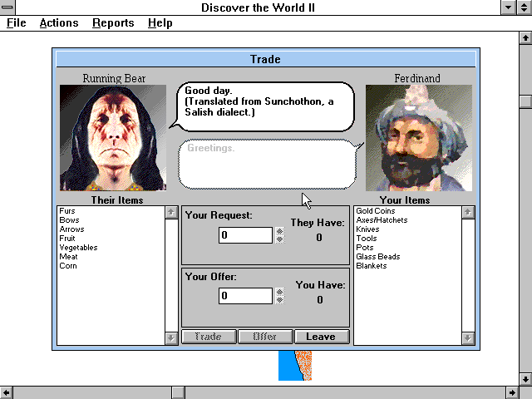
Task: Increase the Your Request amount spinner
Action: (279, 232)
